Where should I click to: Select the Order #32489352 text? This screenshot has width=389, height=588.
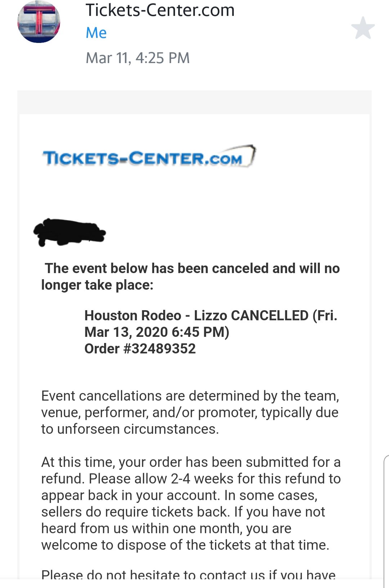click(140, 348)
